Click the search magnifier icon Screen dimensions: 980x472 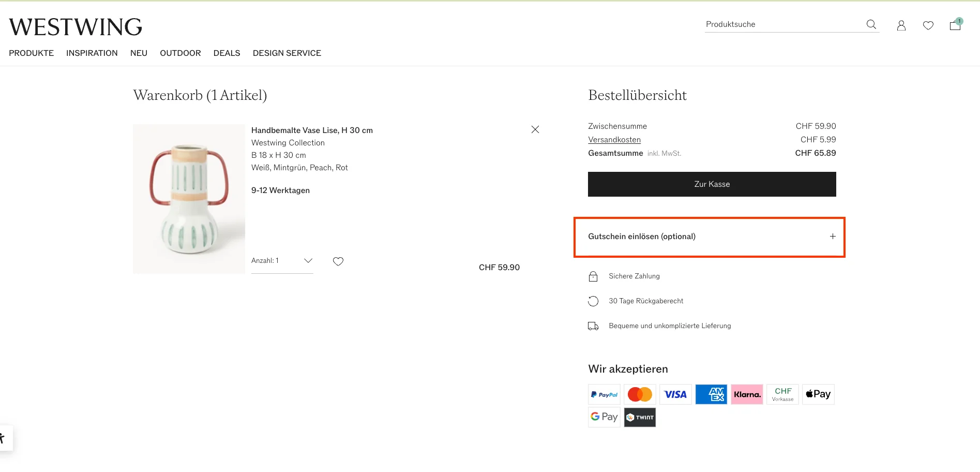[871, 24]
